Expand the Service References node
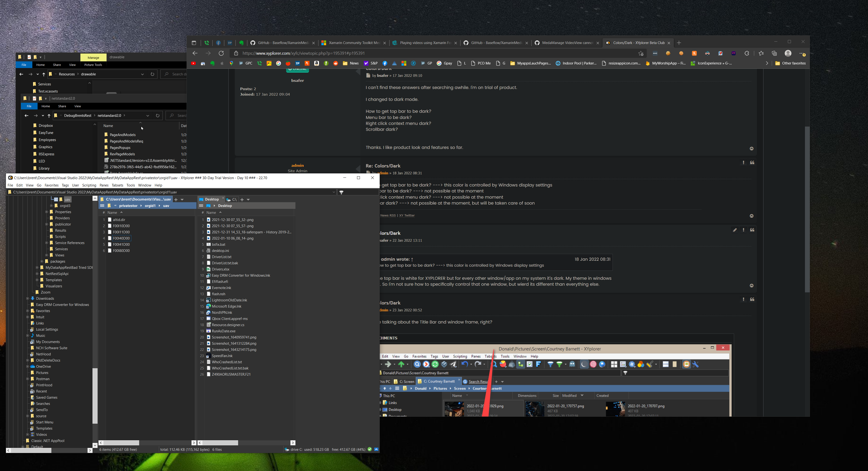 click(46, 243)
